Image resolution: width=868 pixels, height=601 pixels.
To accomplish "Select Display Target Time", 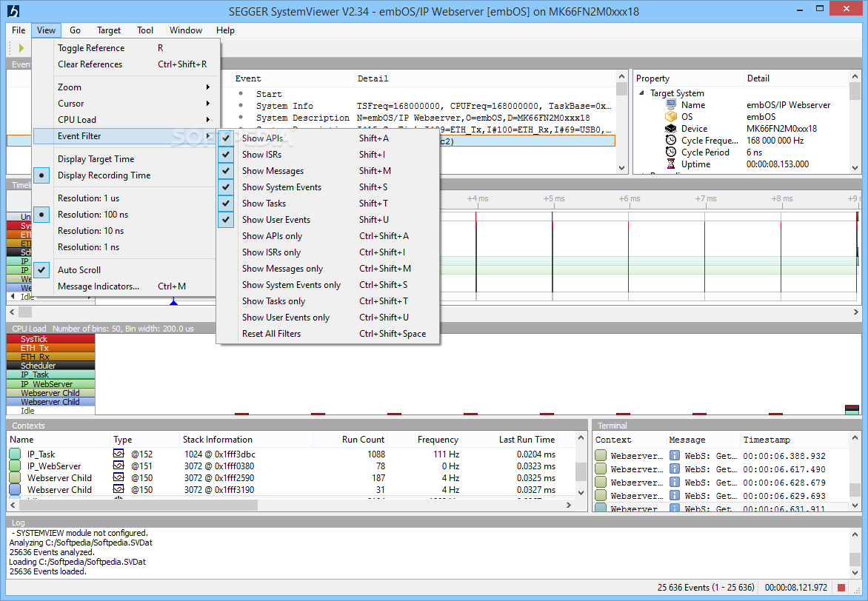I will [x=124, y=159].
